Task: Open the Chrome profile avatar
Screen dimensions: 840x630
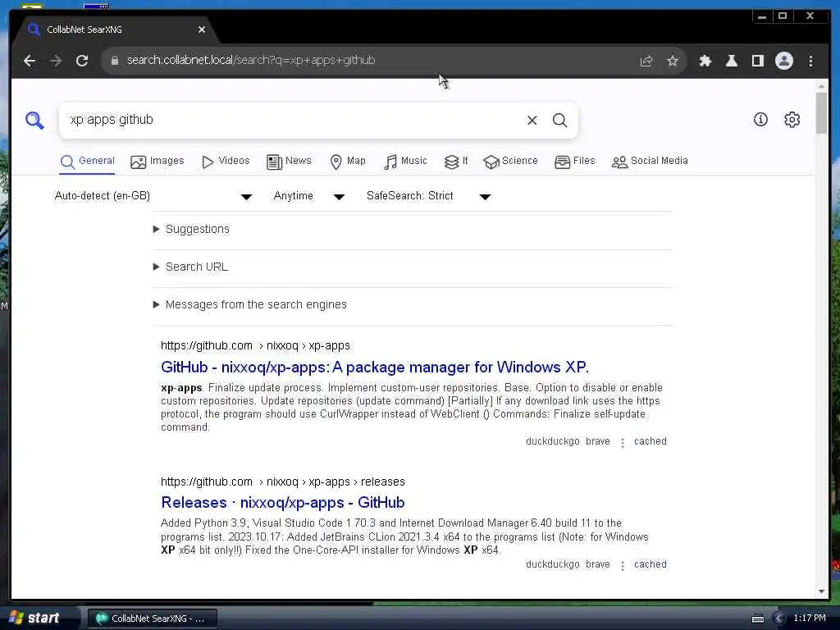Action: tap(783, 61)
